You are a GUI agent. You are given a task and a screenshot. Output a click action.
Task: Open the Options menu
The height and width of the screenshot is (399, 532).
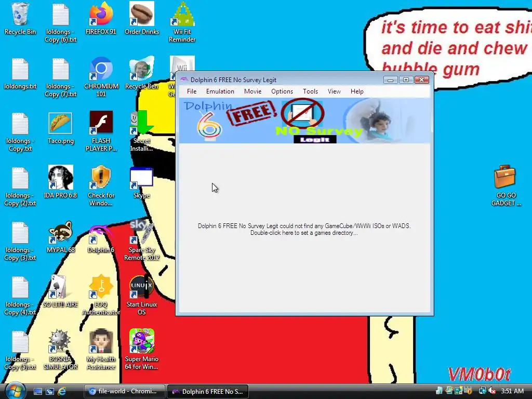(282, 91)
